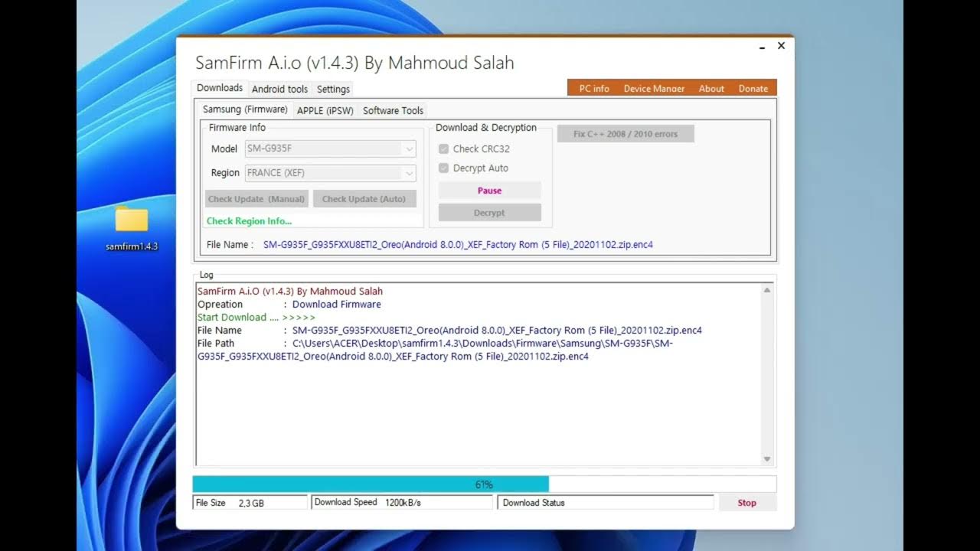Select the APPLE (iPSW) sub-tab
The height and width of the screenshot is (551, 980).
tap(325, 110)
